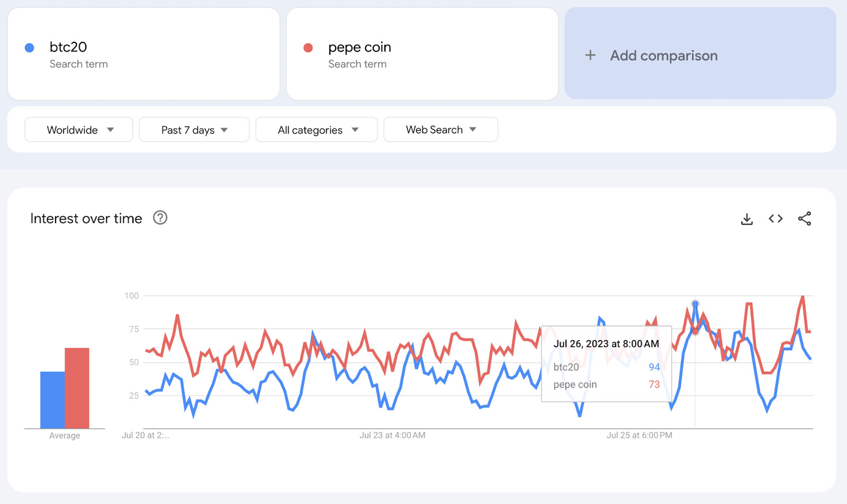Download the Interest over time data
This screenshot has height=504, width=847.
pos(746,219)
